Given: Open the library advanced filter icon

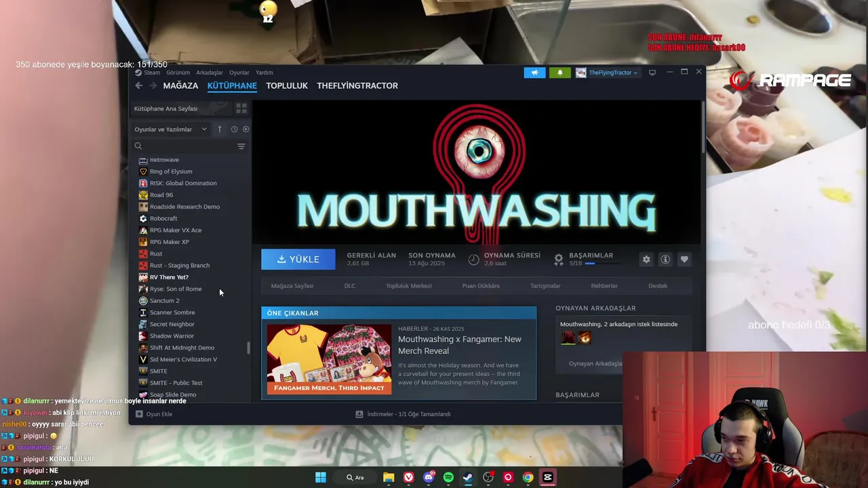Looking at the screenshot, I should point(241,146).
